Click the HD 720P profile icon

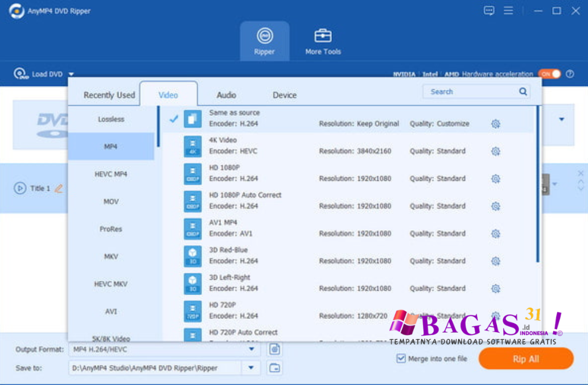(193, 311)
